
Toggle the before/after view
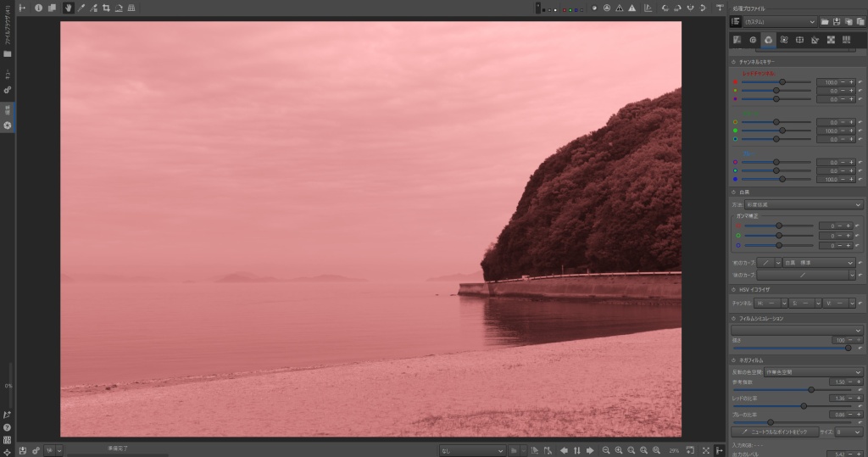[x=52, y=8]
